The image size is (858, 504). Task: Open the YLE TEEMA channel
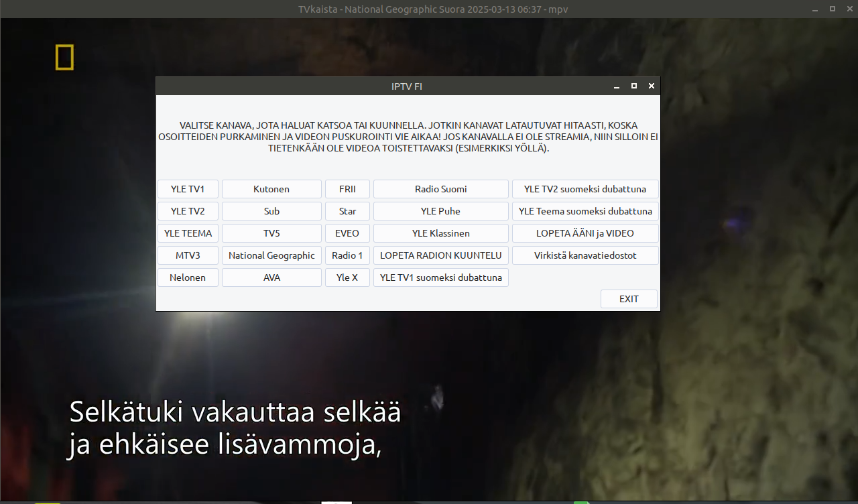[188, 233]
